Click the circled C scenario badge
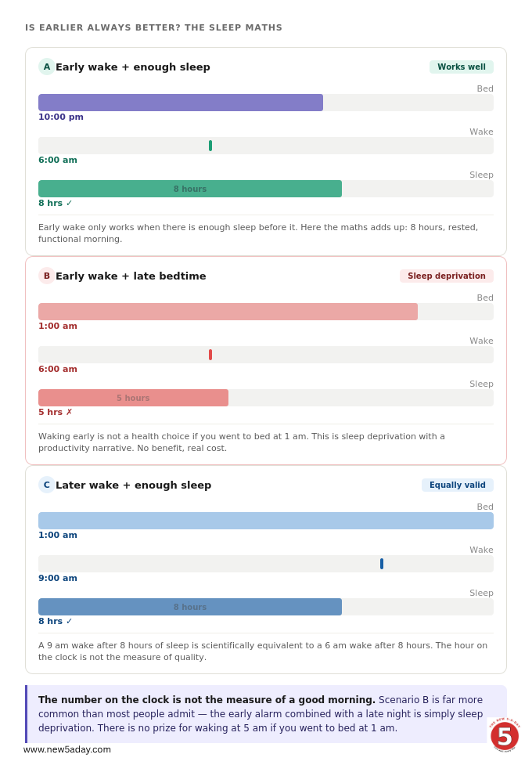 coord(46,485)
